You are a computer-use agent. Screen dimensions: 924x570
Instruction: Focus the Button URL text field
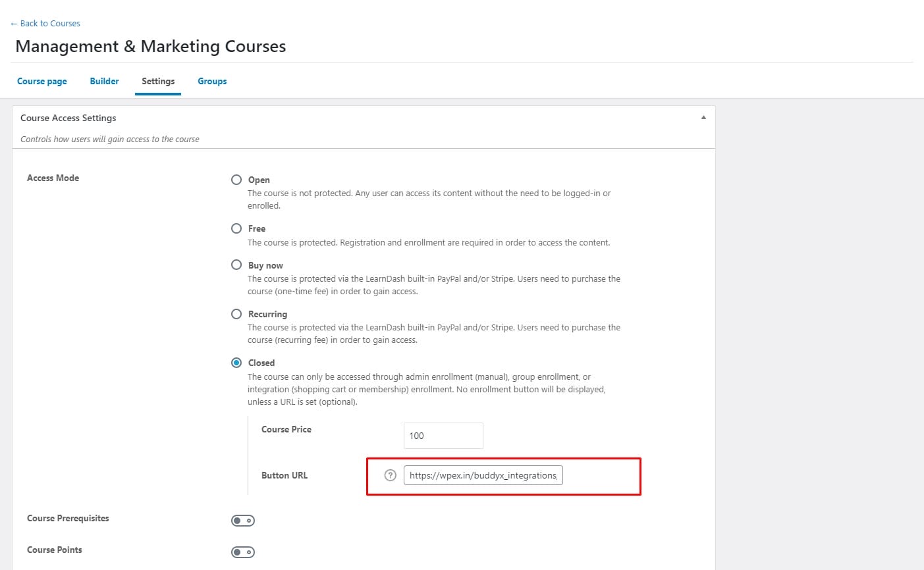pyautogui.click(x=483, y=475)
